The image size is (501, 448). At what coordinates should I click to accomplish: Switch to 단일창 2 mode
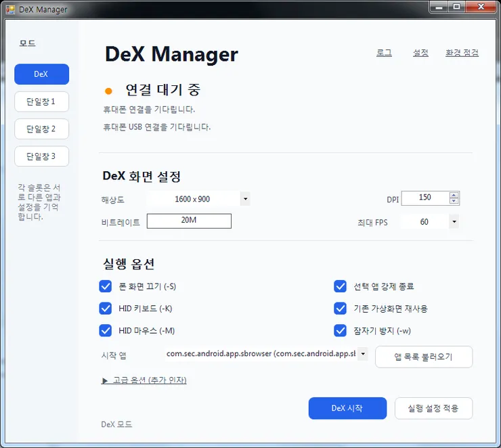click(x=41, y=129)
